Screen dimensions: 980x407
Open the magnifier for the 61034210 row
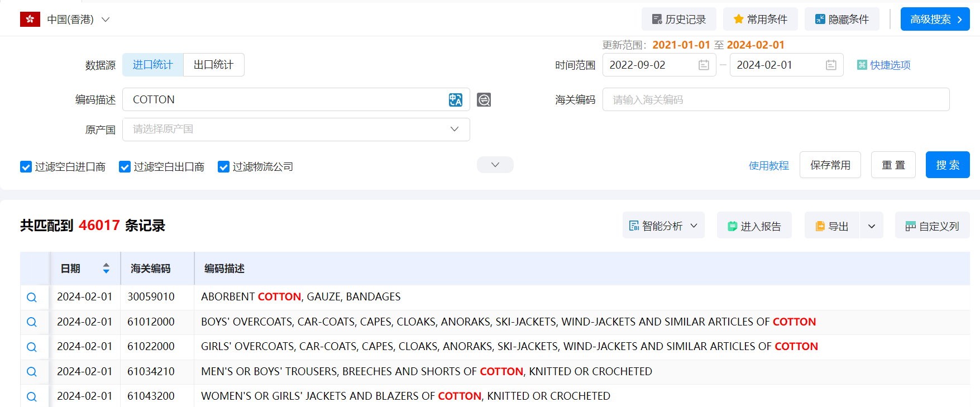[32, 372]
